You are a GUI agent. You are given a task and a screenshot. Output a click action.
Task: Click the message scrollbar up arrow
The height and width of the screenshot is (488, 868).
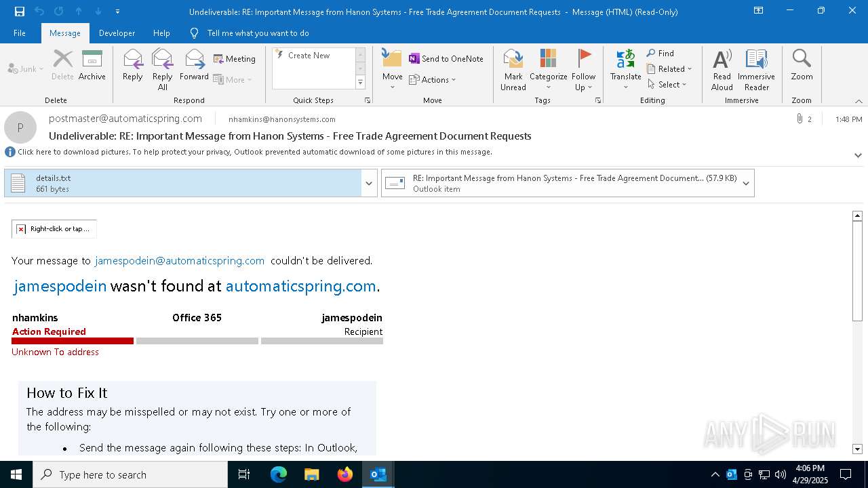coord(857,216)
